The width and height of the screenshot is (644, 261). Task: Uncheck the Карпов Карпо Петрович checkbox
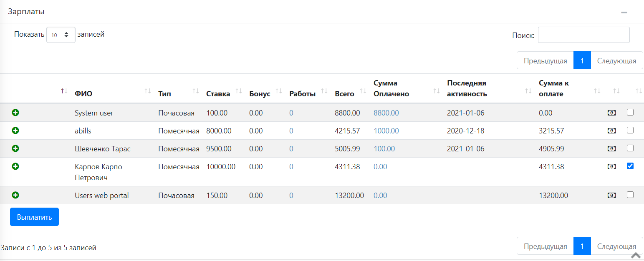click(630, 166)
